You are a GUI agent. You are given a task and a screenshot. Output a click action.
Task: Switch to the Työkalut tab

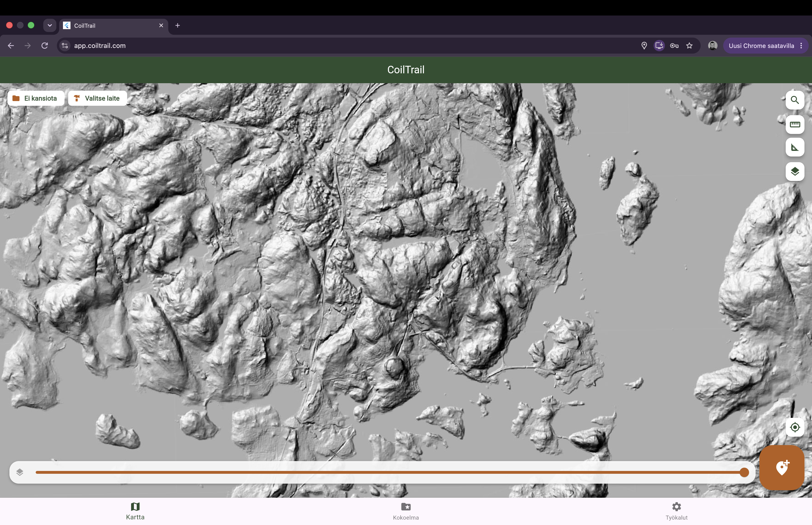[676, 511]
